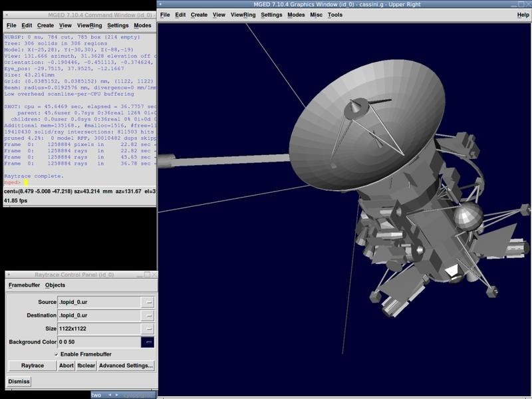The height and width of the screenshot is (399, 532).
Task: Expand the Destination dropdown button
Action: point(149,315)
